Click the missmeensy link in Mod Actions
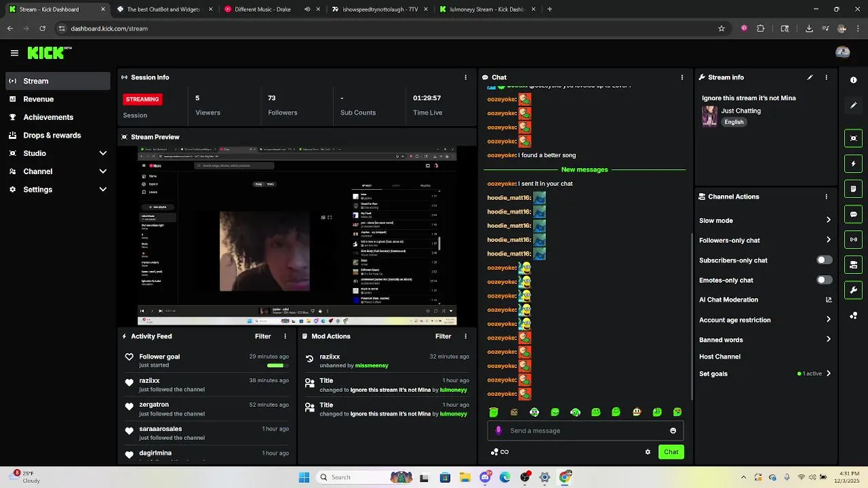The width and height of the screenshot is (868, 488). tap(372, 365)
